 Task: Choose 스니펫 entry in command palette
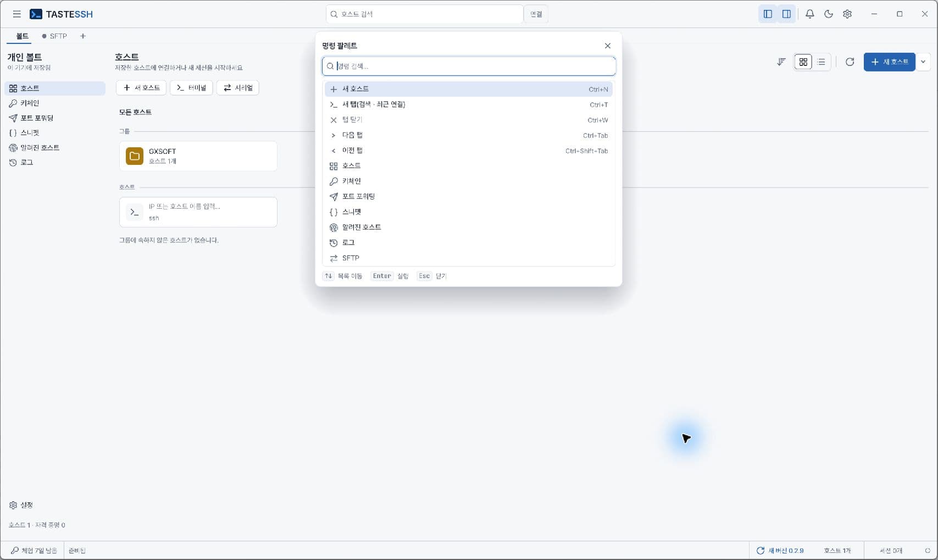[x=469, y=212]
